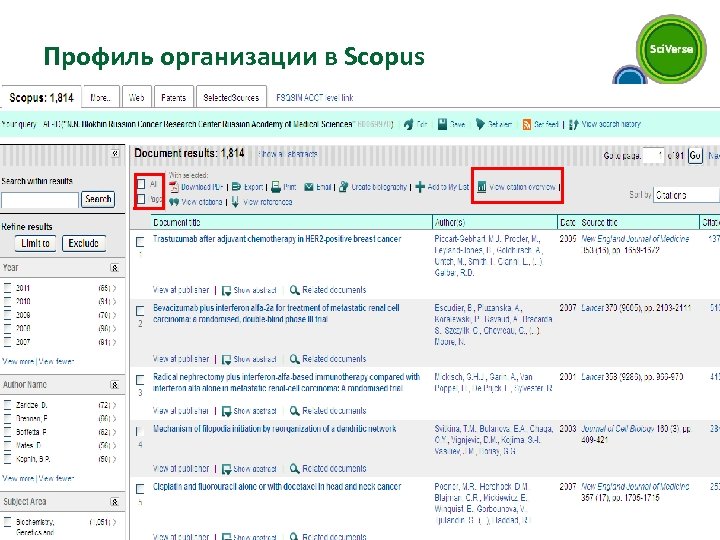Open the Selected Sources tab
Image resolution: width=720 pixels, height=540 pixels.
(x=231, y=97)
